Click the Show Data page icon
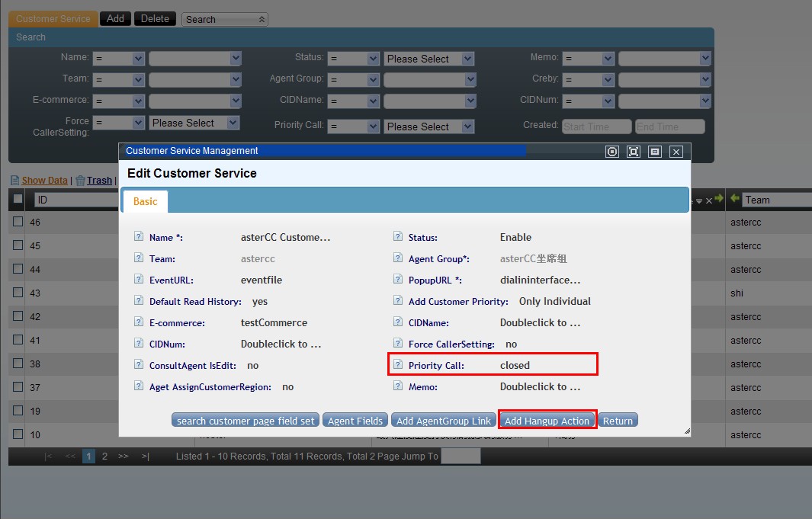The image size is (812, 519). click(15, 181)
